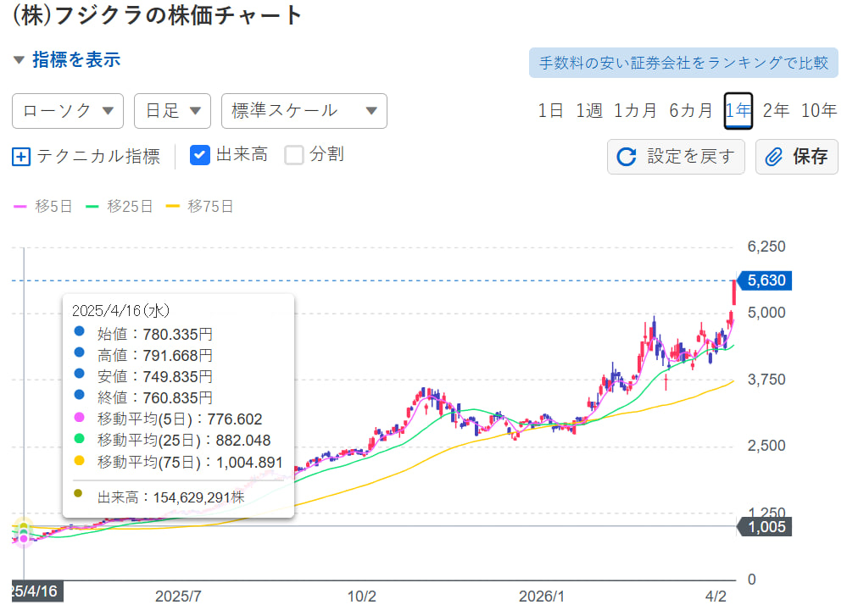The height and width of the screenshot is (616, 847).
Task: Open the 手数料の安い証券会社をランキングで比較 link
Action: [683, 62]
